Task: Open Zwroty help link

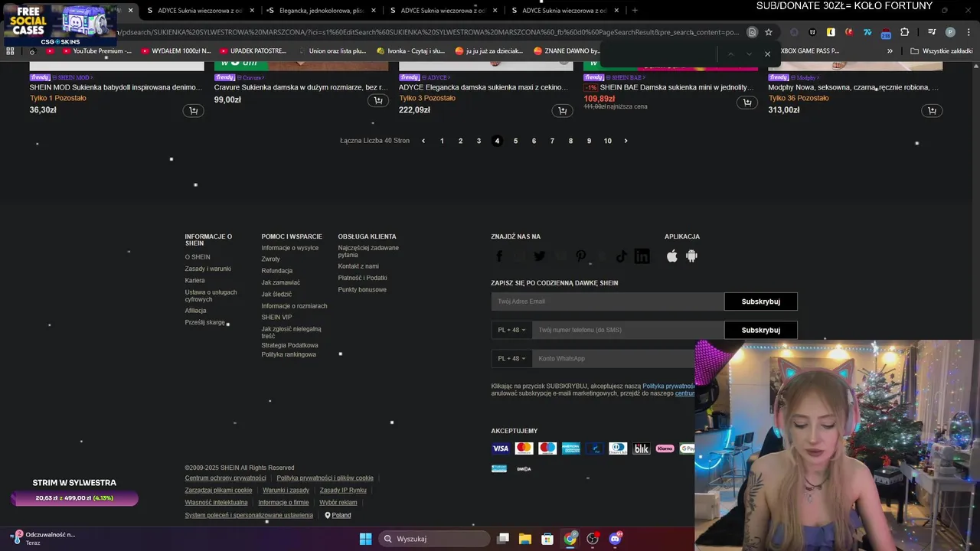Action: [x=270, y=259]
